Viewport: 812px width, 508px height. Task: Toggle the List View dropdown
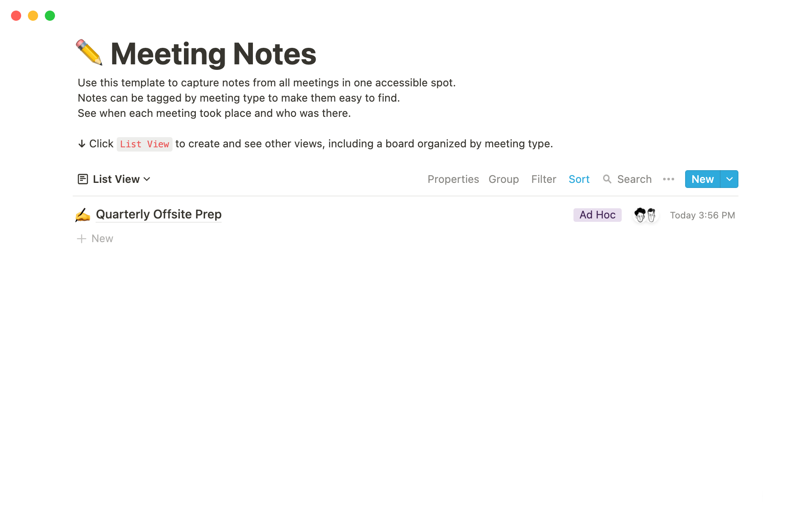tap(148, 179)
